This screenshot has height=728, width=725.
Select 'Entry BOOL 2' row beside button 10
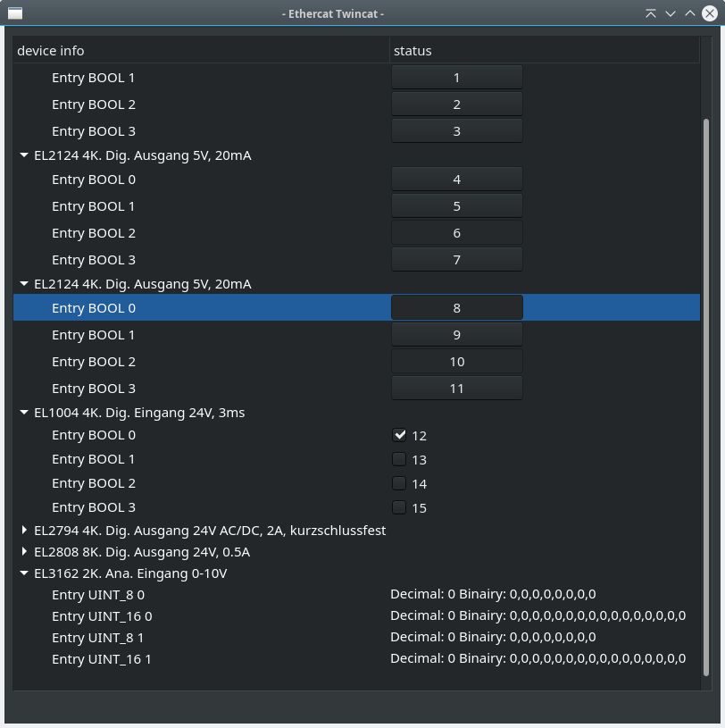[356, 362]
